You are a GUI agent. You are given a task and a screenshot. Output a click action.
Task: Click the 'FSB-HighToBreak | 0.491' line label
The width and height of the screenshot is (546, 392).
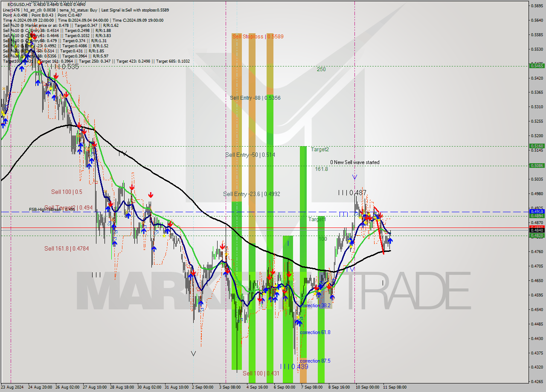click(52, 210)
